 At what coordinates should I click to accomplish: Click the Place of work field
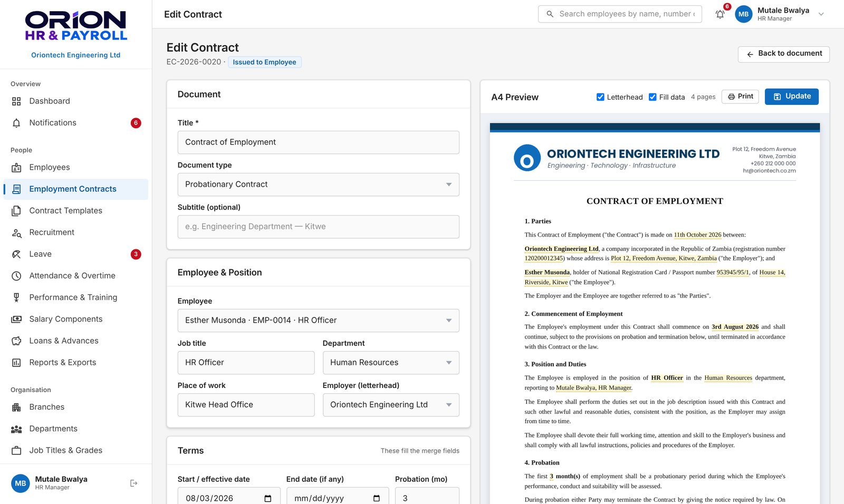coord(246,405)
